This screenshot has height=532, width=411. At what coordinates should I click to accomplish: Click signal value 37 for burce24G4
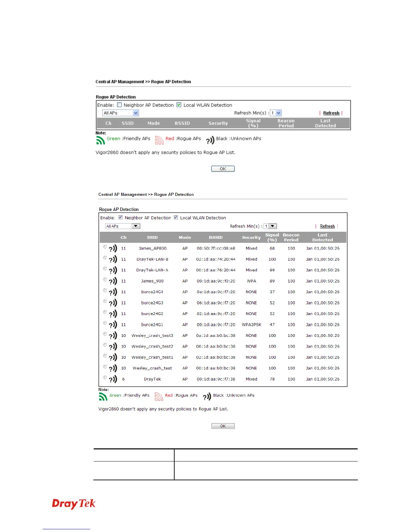tap(272, 292)
